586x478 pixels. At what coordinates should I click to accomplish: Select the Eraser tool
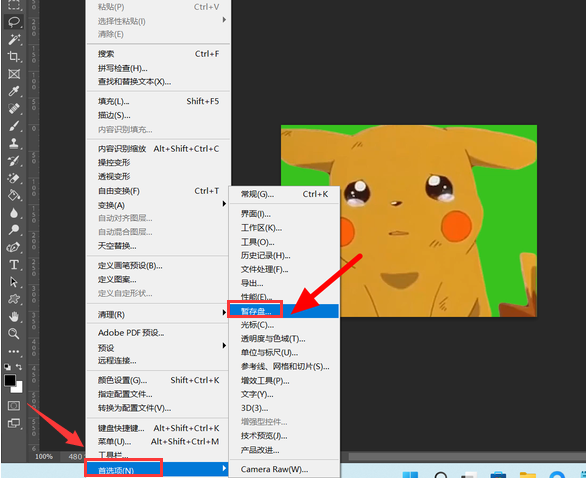click(14, 178)
